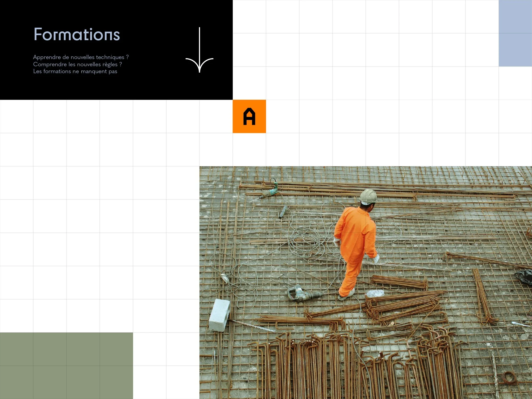Click the worker in orange coveralls
The image size is (532, 399).
pos(355,239)
